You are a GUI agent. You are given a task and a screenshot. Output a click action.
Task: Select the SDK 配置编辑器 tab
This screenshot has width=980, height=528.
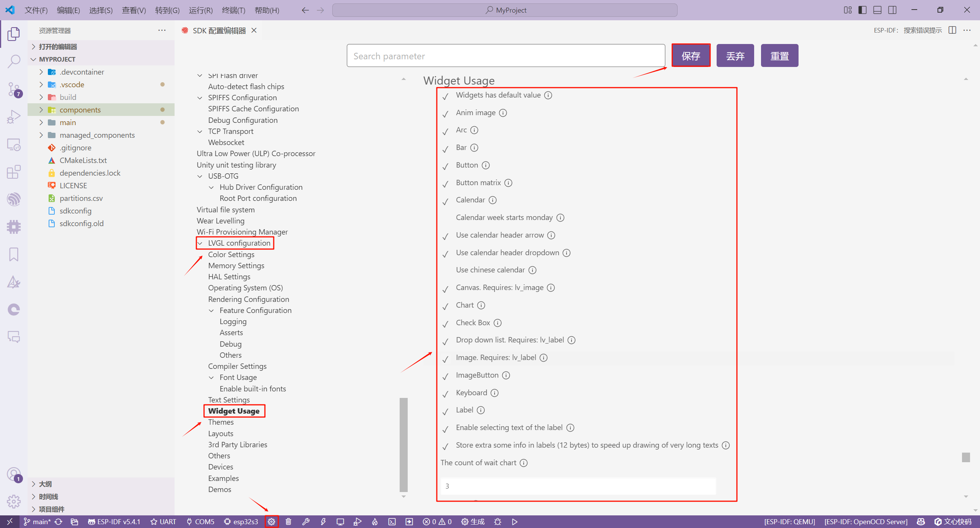point(219,31)
